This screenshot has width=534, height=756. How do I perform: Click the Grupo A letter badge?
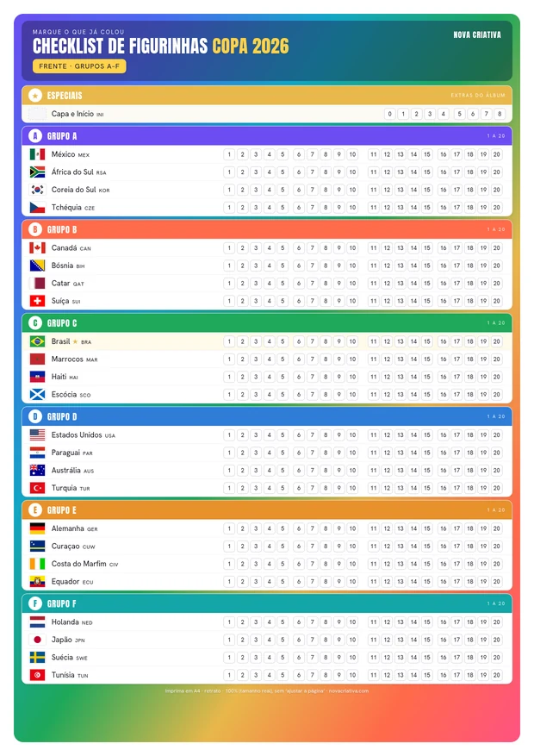pyautogui.click(x=35, y=136)
